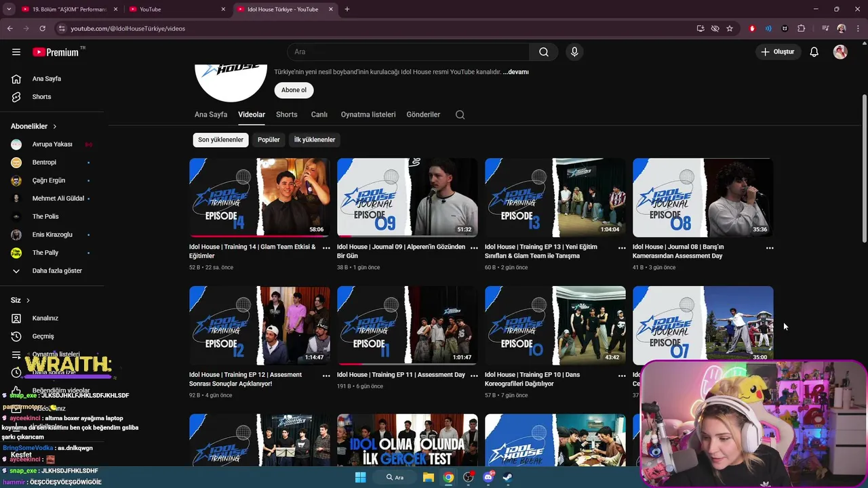Open Windows Start menu in taskbar
Image resolution: width=868 pixels, height=488 pixels.
[x=360, y=477]
